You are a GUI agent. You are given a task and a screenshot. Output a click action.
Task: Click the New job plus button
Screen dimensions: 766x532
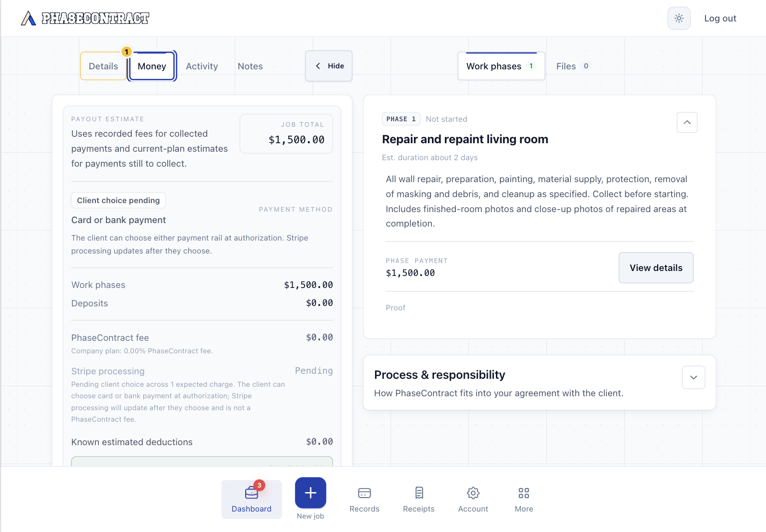click(x=311, y=493)
